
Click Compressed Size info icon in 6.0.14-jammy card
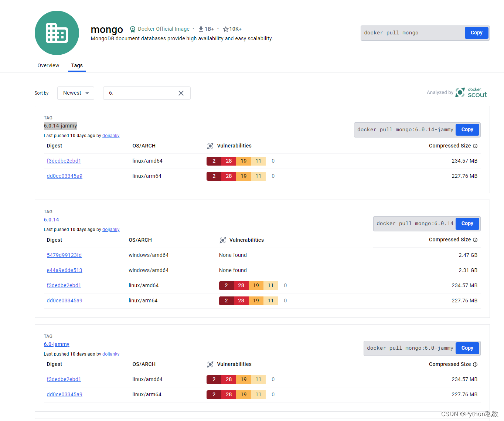click(475, 146)
